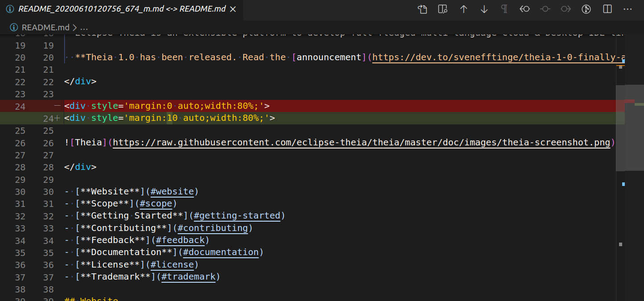This screenshot has width=644, height=301.
Task: Follow the #trademark anchor link
Action: (x=188, y=276)
